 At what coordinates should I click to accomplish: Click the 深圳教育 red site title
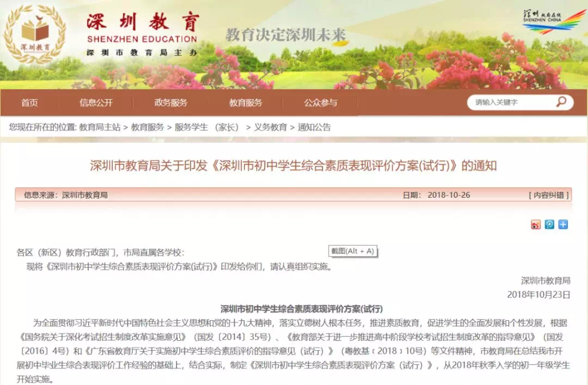tap(143, 21)
